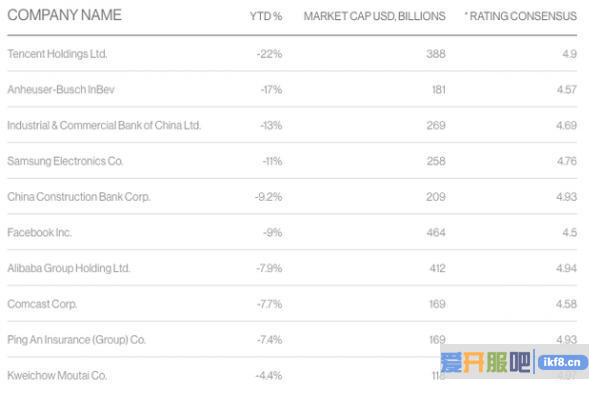Image resolution: width=600 pixels, height=394 pixels.
Task: Select the MARKET CAP USD, BILLIONS header
Action: pyautogui.click(x=375, y=16)
